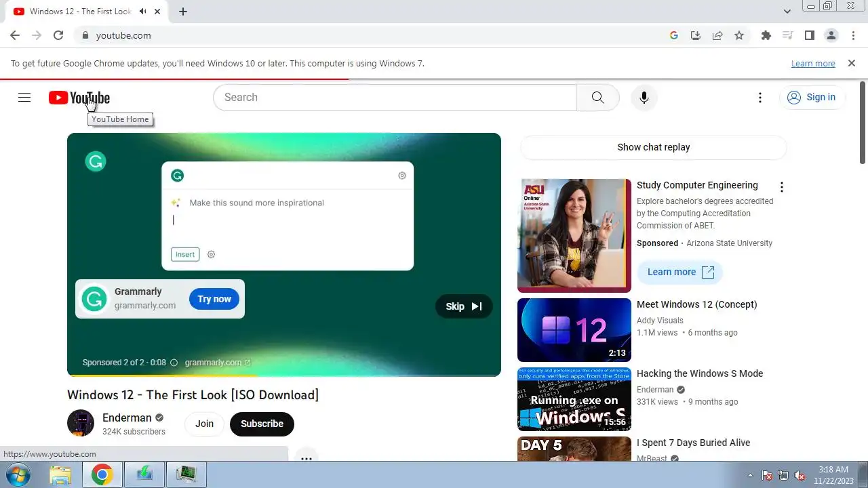Image resolution: width=868 pixels, height=488 pixels.
Task: Show hidden tray icons arrow
Action: 750,475
